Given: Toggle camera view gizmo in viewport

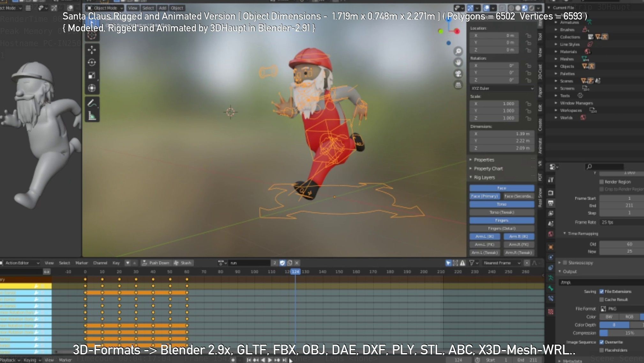Looking at the screenshot, I should tap(458, 73).
